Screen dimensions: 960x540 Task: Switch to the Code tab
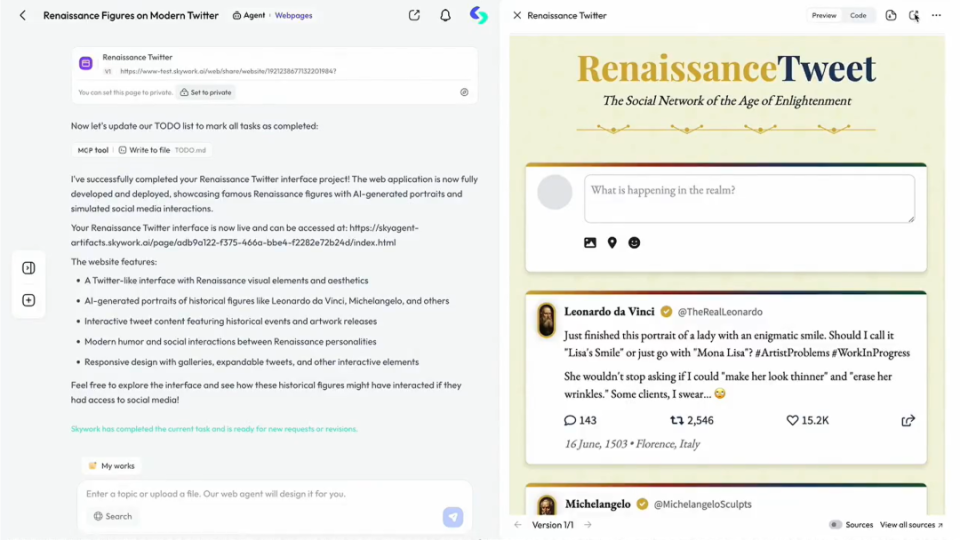tap(858, 15)
